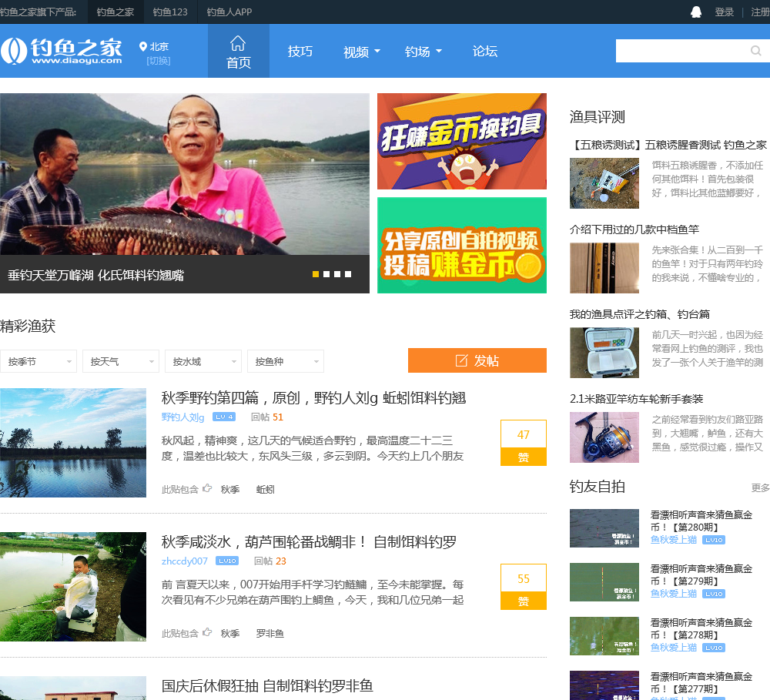This screenshot has width=770, height=700.
Task: Open 钓鱼123 in top product bar
Action: tap(170, 12)
